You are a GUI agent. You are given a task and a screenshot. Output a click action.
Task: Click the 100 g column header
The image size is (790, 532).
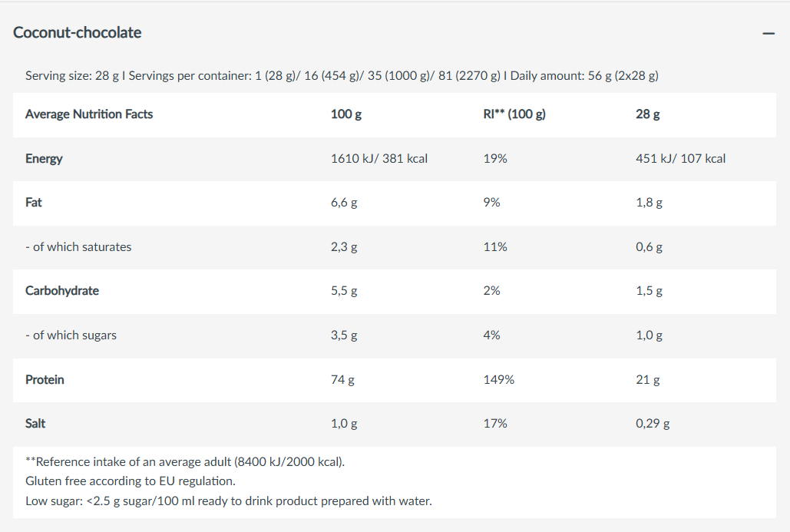[346, 114]
